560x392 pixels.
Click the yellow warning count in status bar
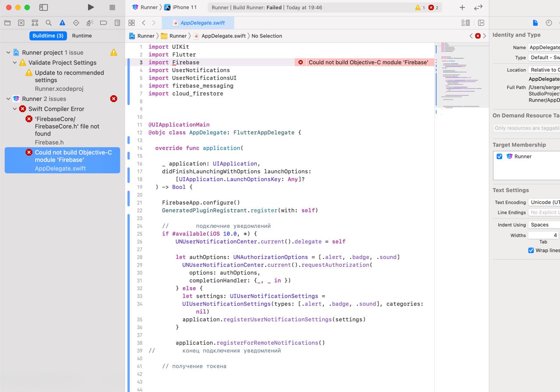pos(420,7)
